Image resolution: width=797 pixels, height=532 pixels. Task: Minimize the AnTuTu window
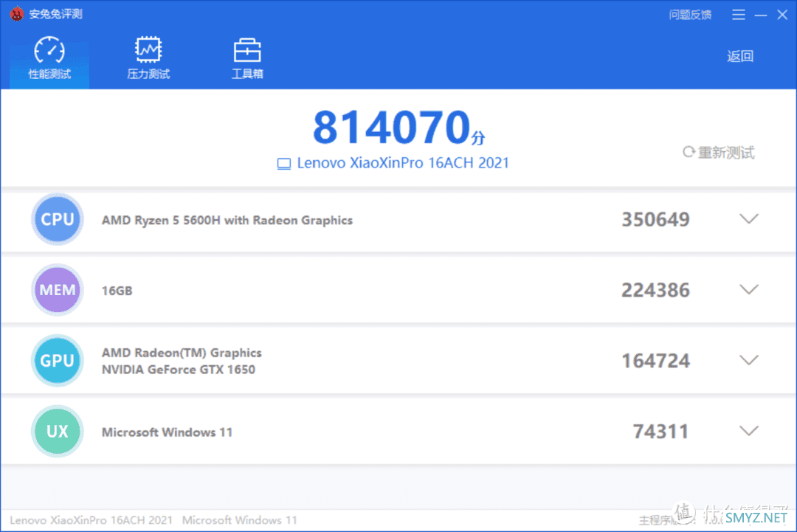click(x=760, y=15)
